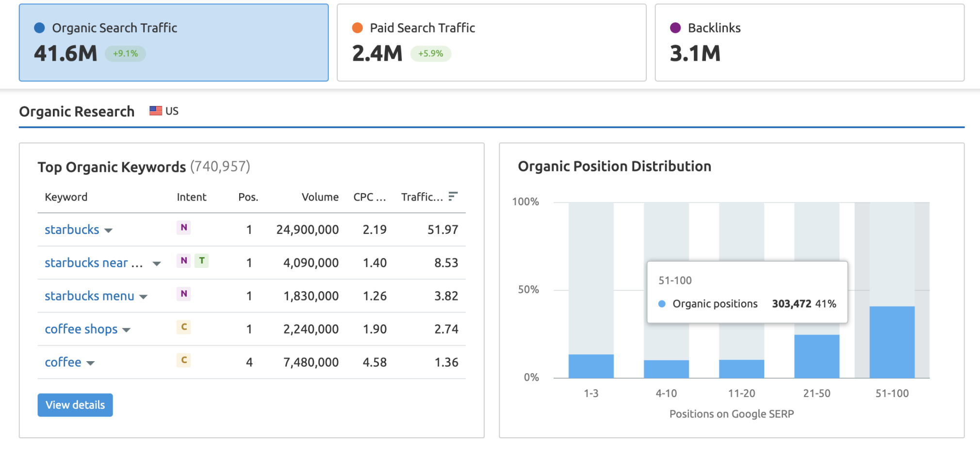Viewport: 980px width, 449px height.
Task: Click the volume value 24,900,000
Action: coord(308,230)
